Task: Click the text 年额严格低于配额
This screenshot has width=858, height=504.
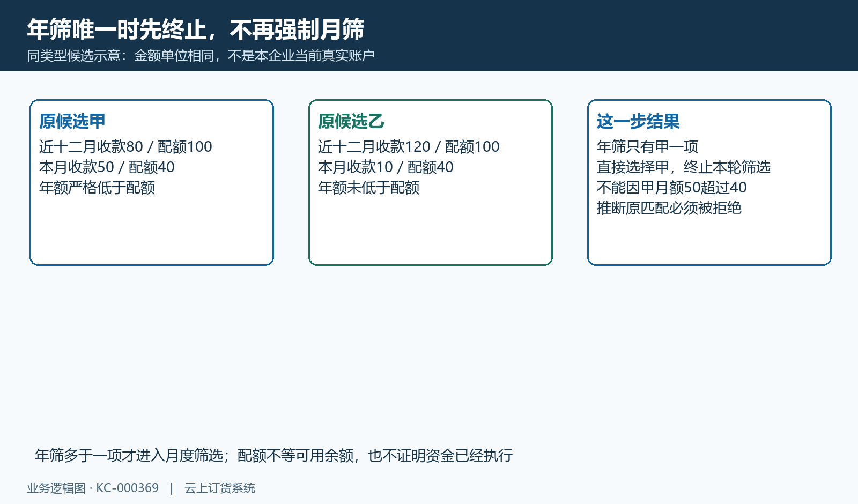Action: pyautogui.click(x=97, y=187)
